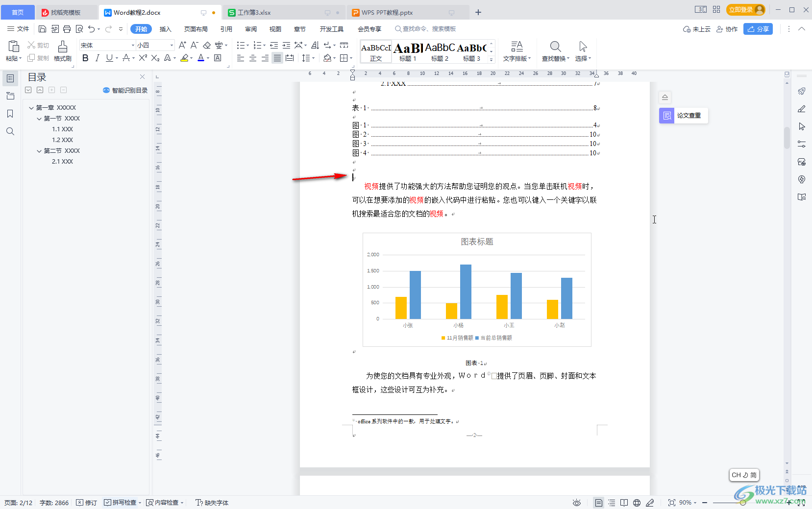Open the settings sliders icon in right sidebar

click(x=802, y=144)
